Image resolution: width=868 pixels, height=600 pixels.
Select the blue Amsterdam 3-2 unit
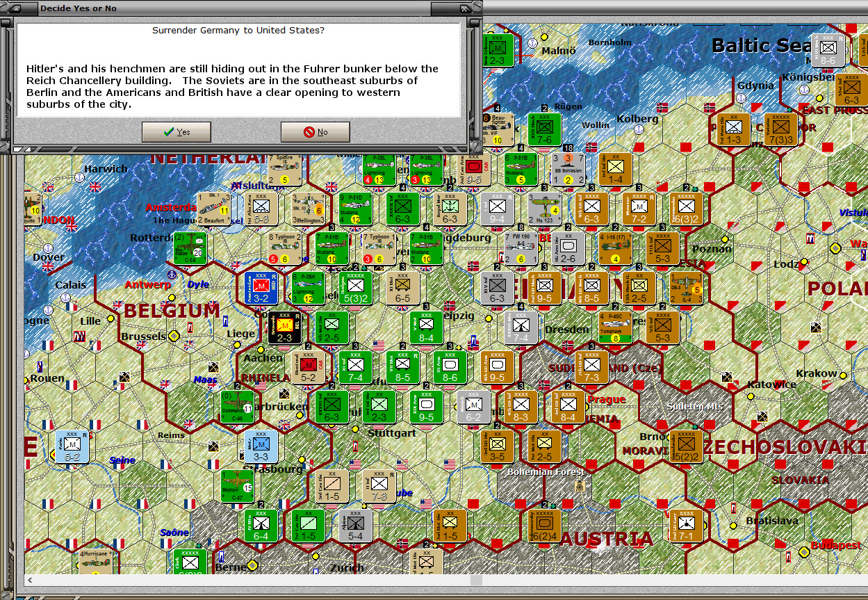click(261, 289)
